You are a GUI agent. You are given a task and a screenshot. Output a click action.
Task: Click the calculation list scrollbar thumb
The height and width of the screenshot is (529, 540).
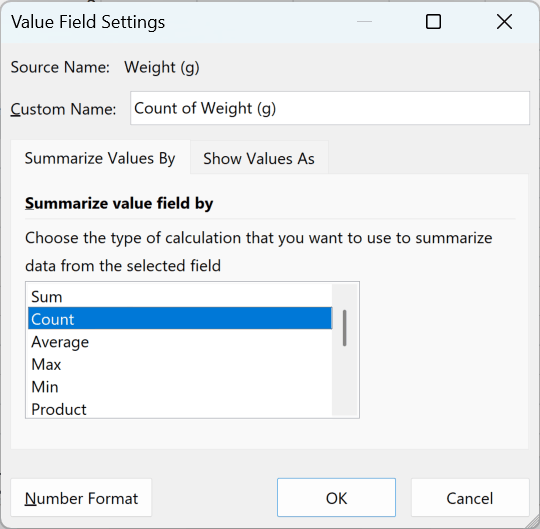344,328
